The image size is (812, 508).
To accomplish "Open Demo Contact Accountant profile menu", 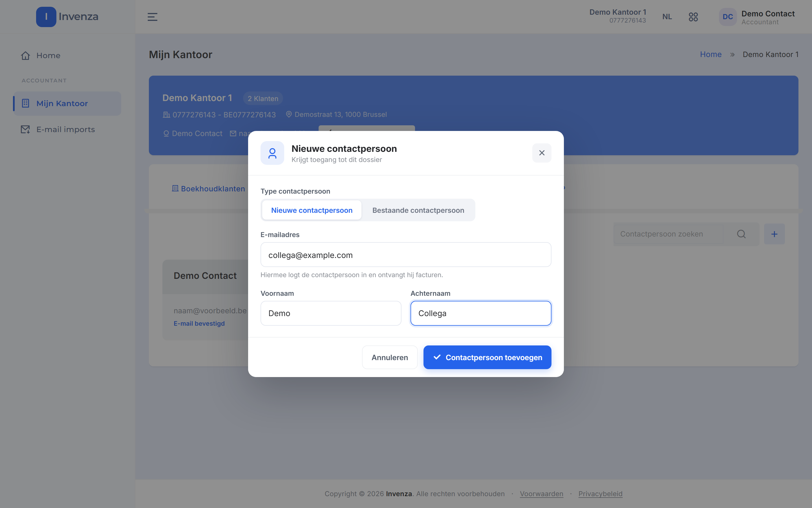I will coord(768,17).
